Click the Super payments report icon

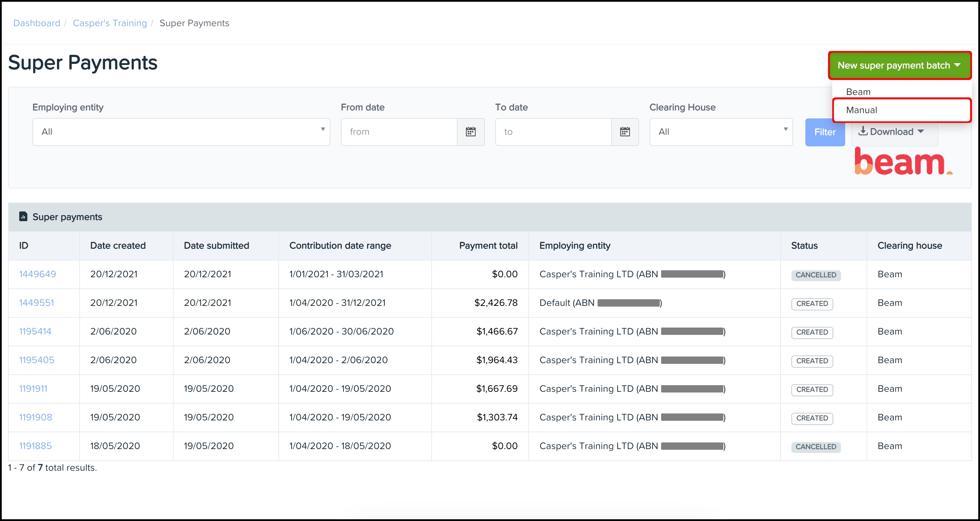tap(23, 217)
